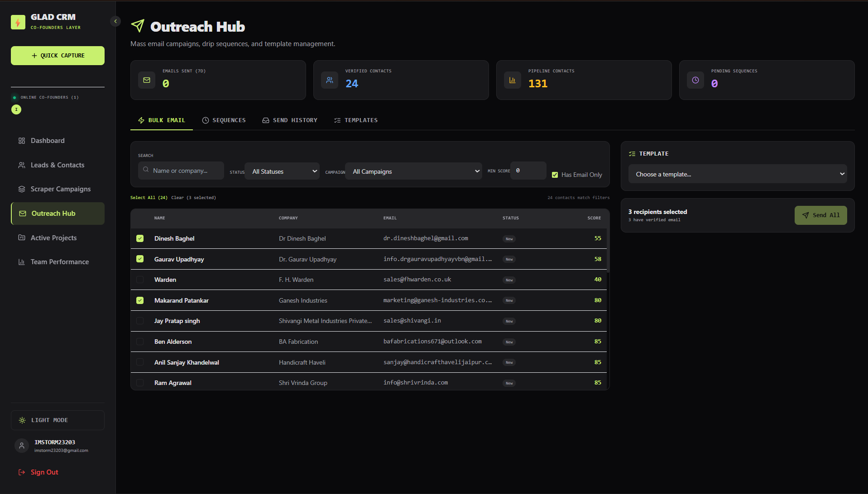Screen dimensions: 868x494
Task: Click the Outreach Hub paper plane icon
Action: (138, 26)
